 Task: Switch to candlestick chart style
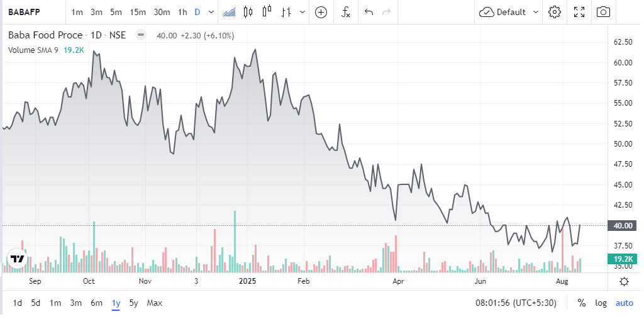(x=248, y=12)
